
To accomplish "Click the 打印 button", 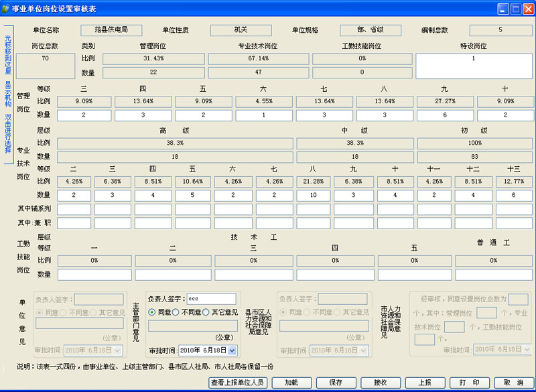I will point(470,383).
